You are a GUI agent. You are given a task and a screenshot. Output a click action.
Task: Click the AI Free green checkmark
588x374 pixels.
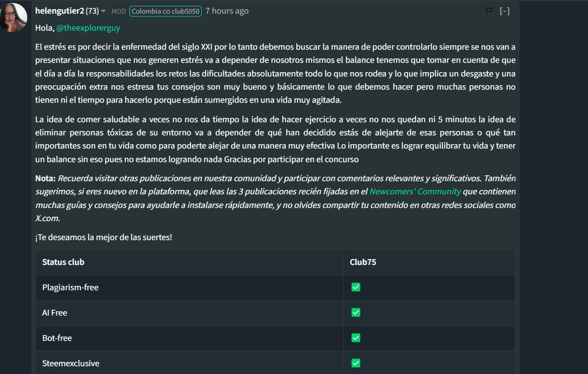356,313
